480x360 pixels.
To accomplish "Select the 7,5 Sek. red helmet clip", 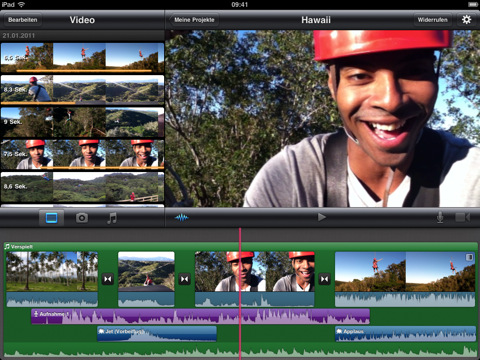I will pyautogui.click(x=82, y=154).
